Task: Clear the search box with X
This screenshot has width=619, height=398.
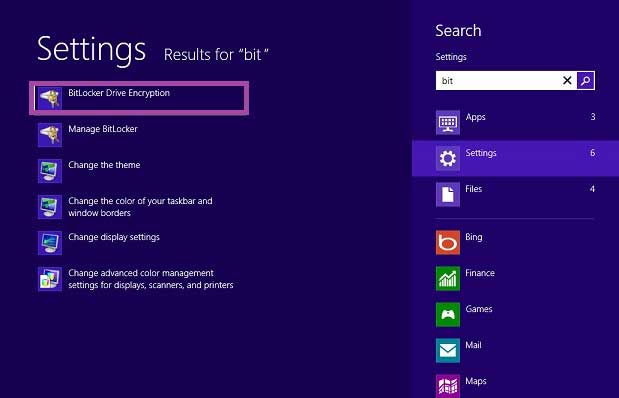Action: coord(567,81)
